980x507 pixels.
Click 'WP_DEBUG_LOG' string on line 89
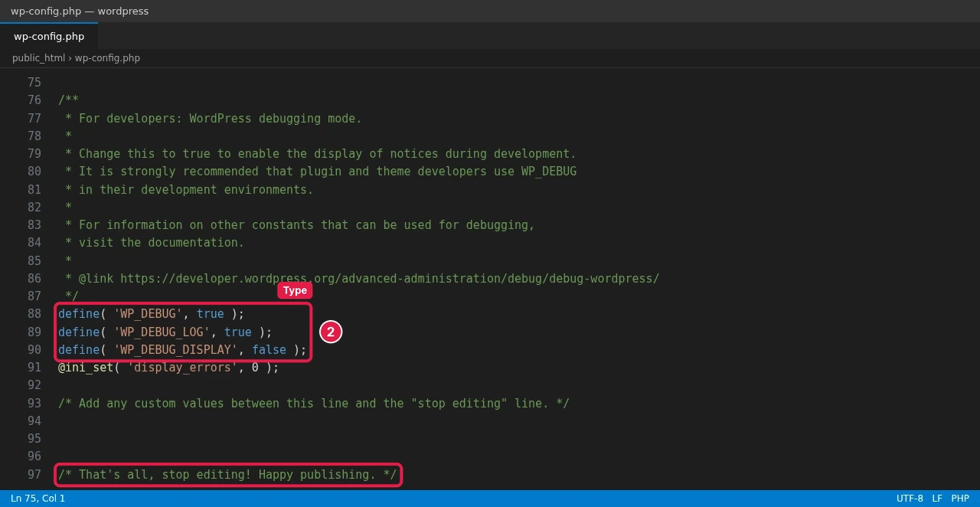(162, 332)
